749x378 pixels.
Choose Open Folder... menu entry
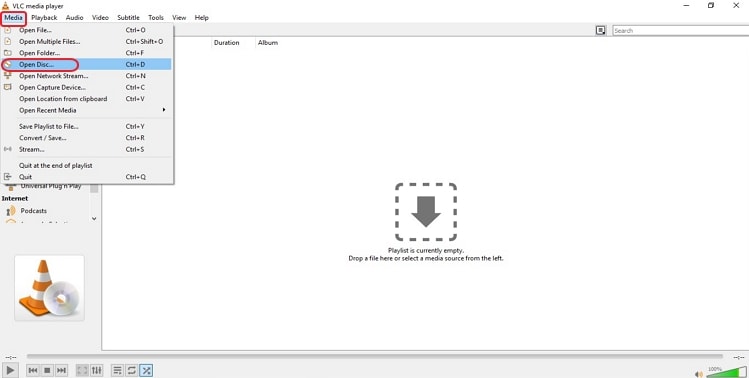(x=87, y=53)
